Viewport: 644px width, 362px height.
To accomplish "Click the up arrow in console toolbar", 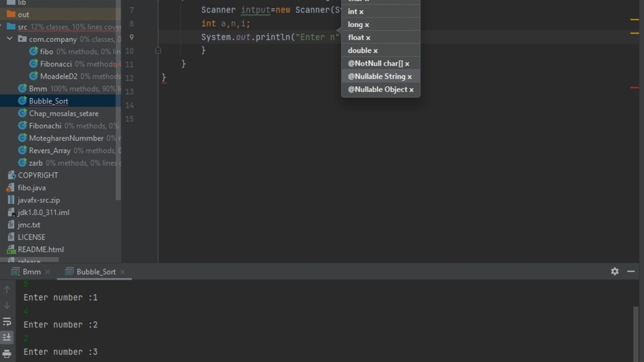I will 7,290.
